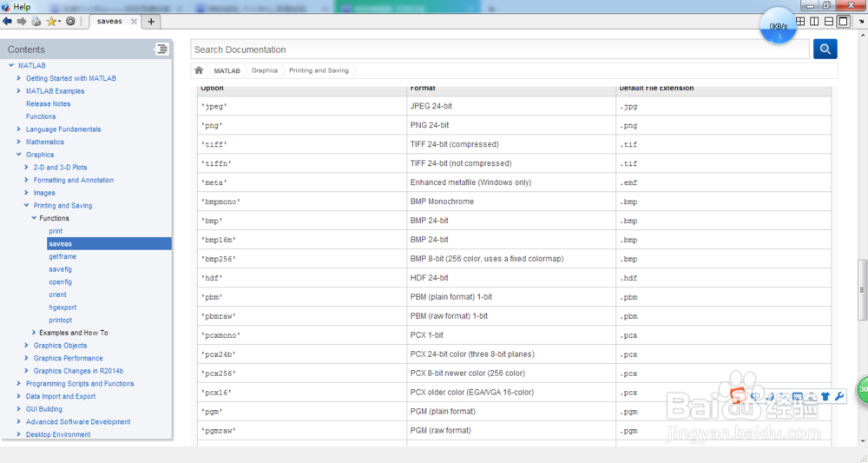Click the 0KB/s network speed floating ball

[x=779, y=26]
